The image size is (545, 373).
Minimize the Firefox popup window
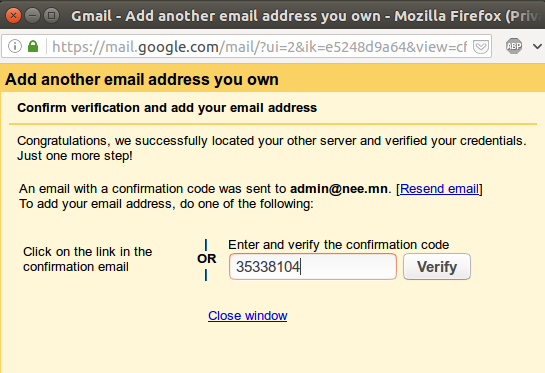(x=32, y=16)
